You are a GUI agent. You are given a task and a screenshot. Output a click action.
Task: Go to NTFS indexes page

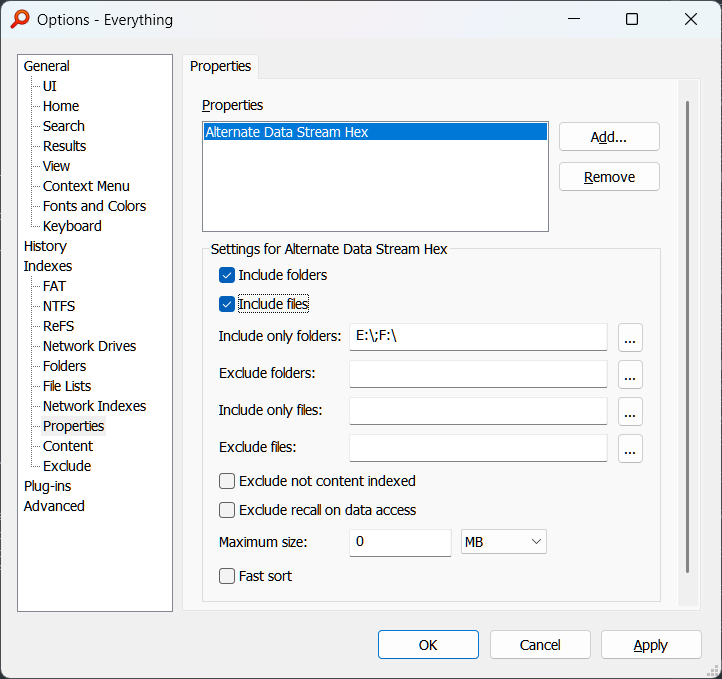click(x=59, y=306)
